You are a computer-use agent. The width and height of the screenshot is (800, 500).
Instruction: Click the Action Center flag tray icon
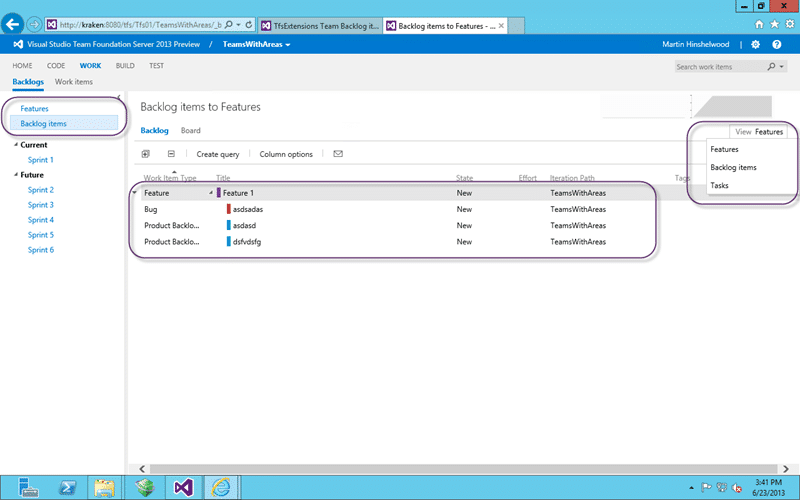(x=706, y=488)
